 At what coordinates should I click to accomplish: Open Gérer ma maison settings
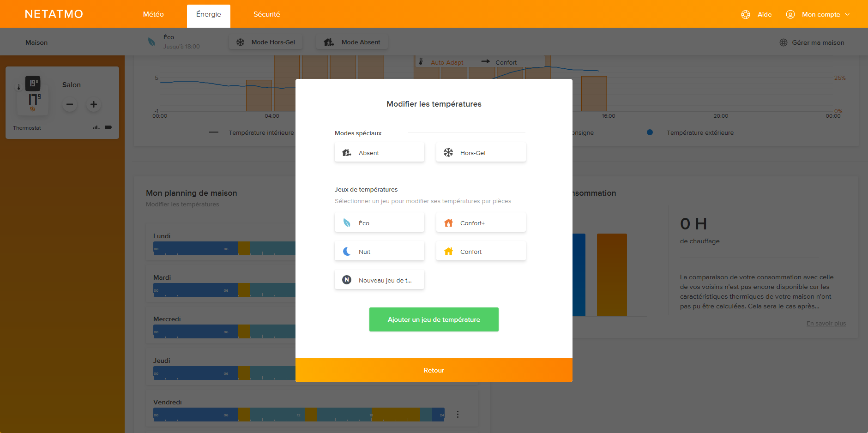pyautogui.click(x=812, y=42)
